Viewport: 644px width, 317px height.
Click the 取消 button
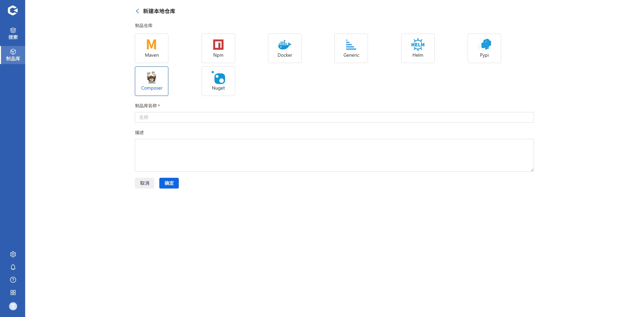click(x=145, y=183)
